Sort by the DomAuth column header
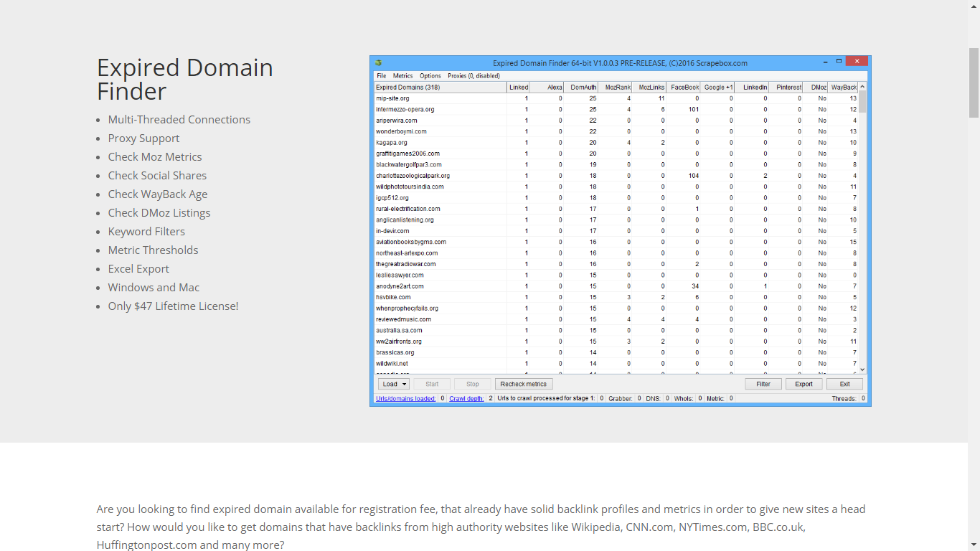This screenshot has width=980, height=551. [x=581, y=87]
